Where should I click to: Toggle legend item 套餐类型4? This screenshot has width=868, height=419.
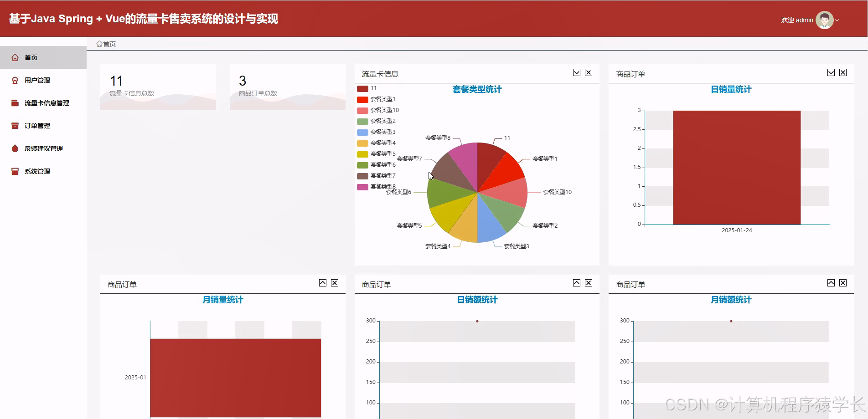pyautogui.click(x=376, y=143)
